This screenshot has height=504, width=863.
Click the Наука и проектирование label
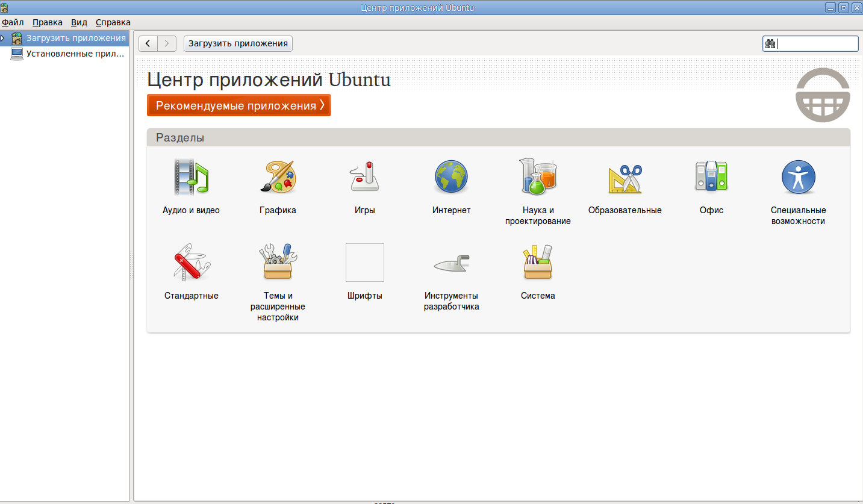[538, 216]
